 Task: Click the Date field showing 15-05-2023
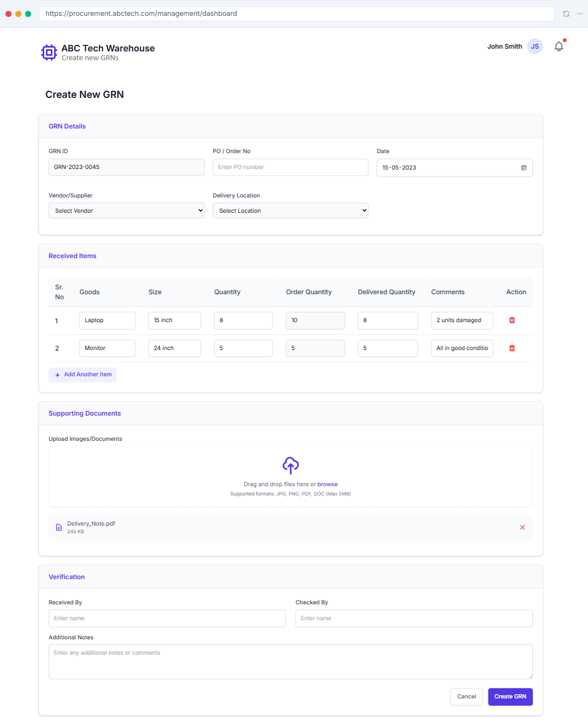click(455, 168)
